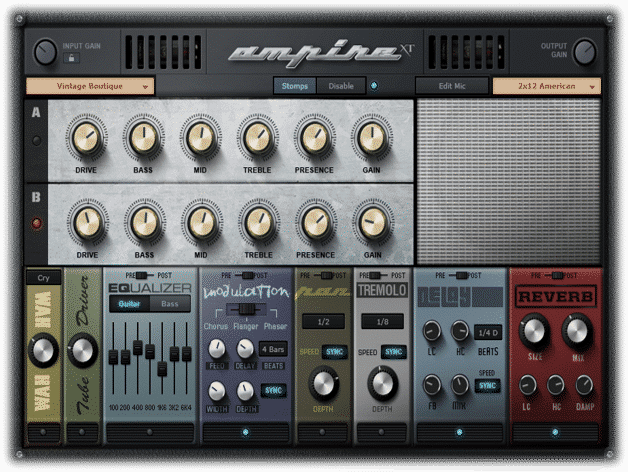Select Bass mode on Equalizer

(x=170, y=304)
